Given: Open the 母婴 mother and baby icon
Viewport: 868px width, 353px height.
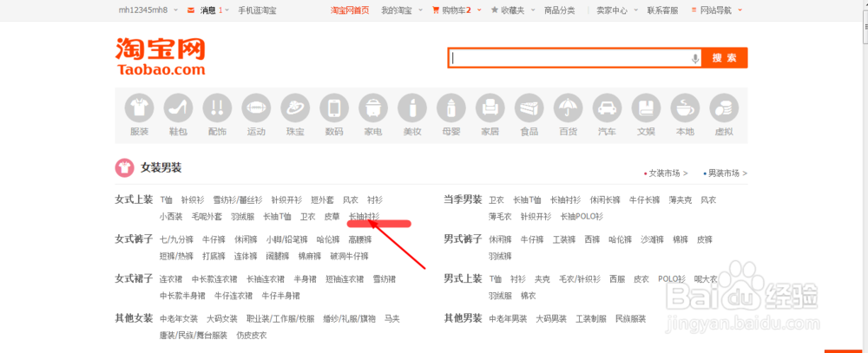Looking at the screenshot, I should click(x=451, y=108).
